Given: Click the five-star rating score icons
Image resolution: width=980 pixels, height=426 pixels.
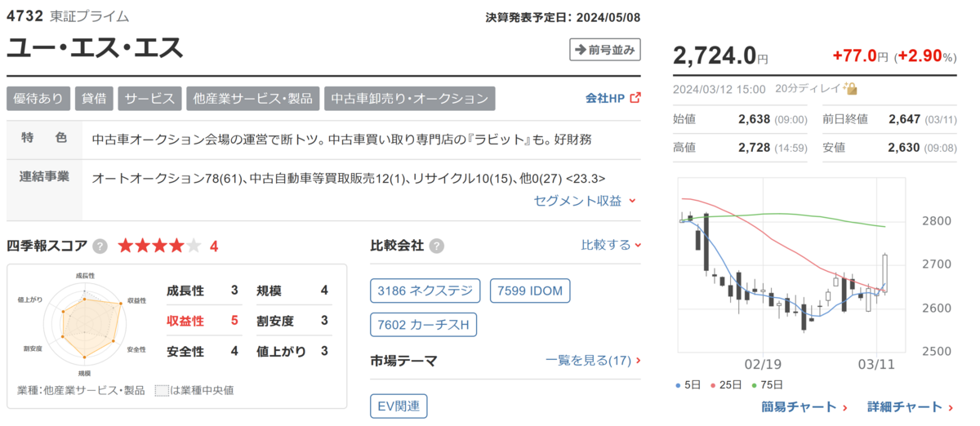Looking at the screenshot, I should click(159, 246).
